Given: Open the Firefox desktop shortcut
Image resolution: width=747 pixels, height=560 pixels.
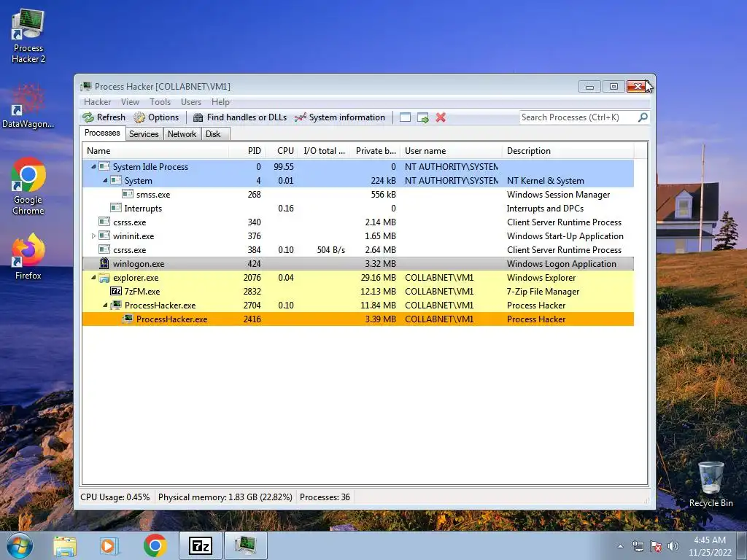Looking at the screenshot, I should pyautogui.click(x=28, y=256).
